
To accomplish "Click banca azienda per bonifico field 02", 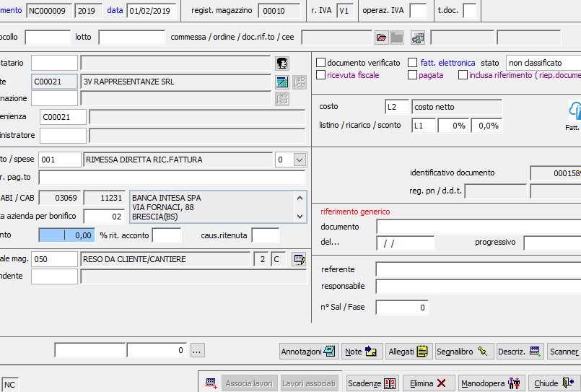I will [104, 217].
